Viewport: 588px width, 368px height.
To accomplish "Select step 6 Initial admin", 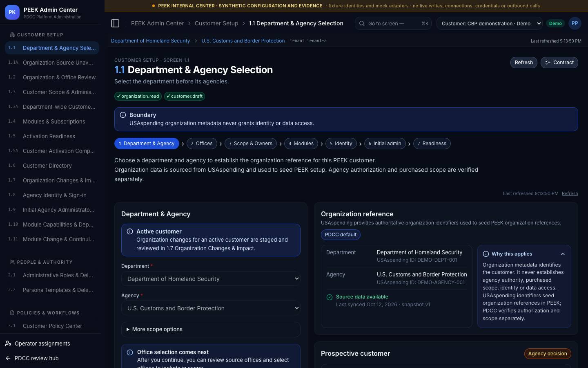I will pyautogui.click(x=385, y=144).
